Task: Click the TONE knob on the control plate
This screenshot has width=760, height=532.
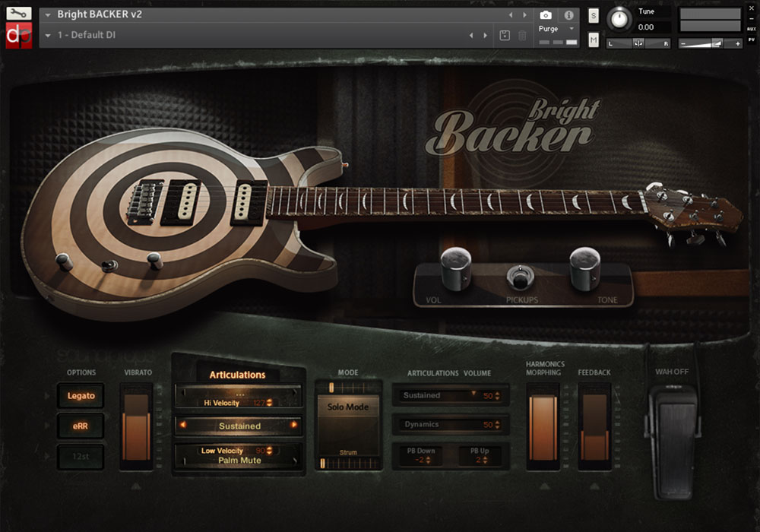Action: (585, 268)
